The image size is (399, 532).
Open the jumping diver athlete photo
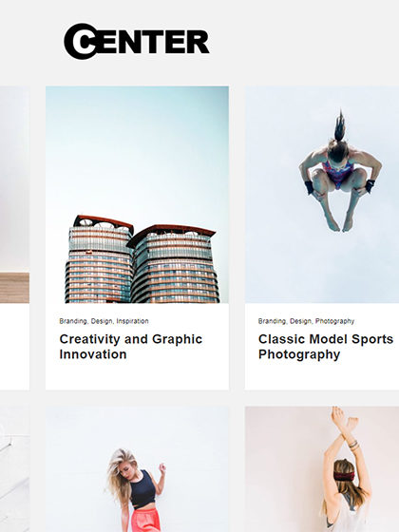tap(322, 195)
